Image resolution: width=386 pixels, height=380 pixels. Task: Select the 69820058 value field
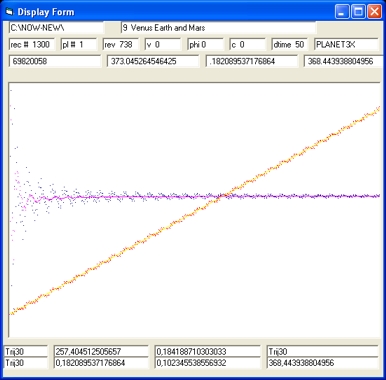[x=55, y=61]
